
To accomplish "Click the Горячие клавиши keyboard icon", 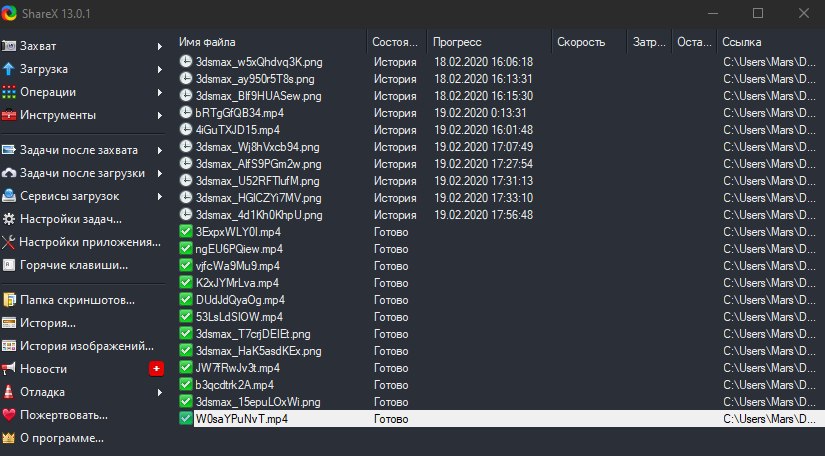I will pyautogui.click(x=8, y=265).
